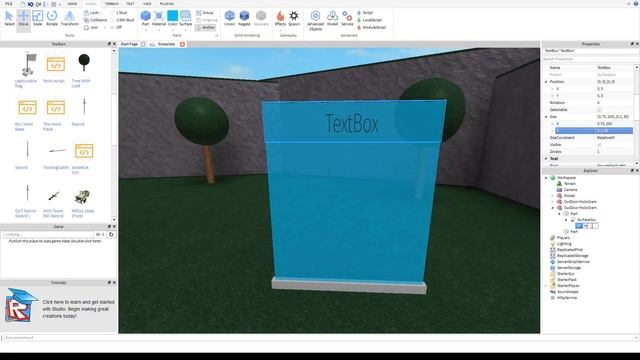The image size is (640, 360).
Task: Refresh the Game panel
Action: [x=111, y=234]
